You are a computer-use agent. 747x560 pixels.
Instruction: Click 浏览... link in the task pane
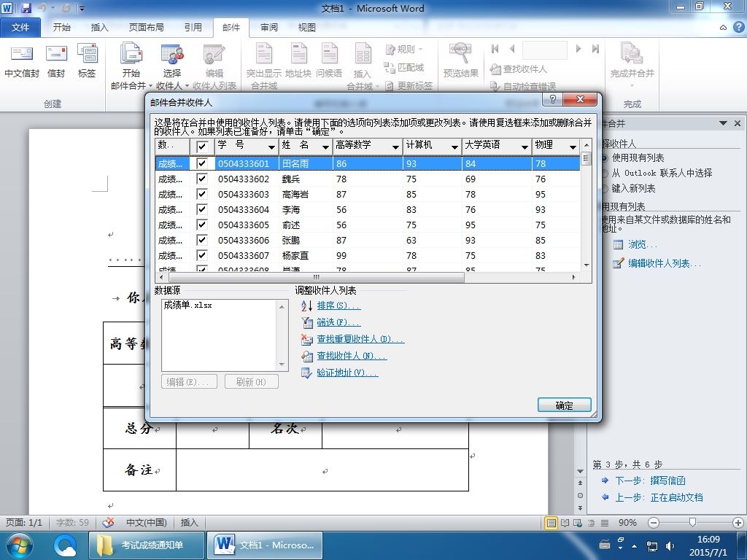point(642,245)
